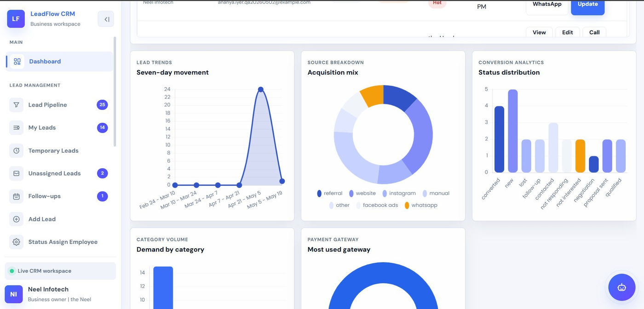Click the tallest new status bar

513,131
